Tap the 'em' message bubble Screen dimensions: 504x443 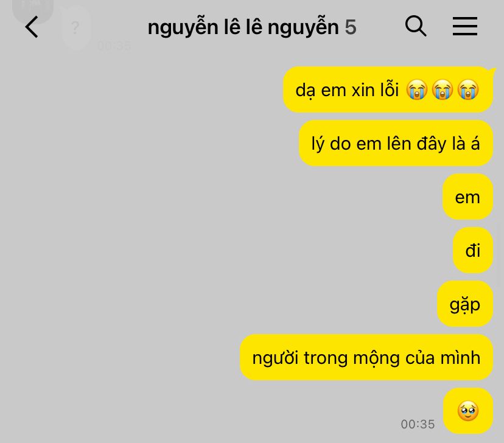pos(467,197)
